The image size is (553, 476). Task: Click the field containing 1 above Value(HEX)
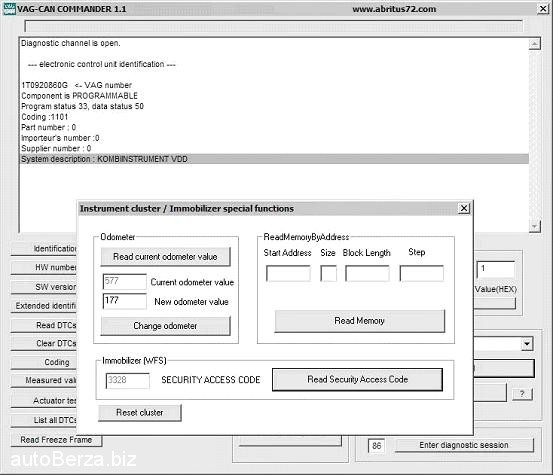[496, 270]
